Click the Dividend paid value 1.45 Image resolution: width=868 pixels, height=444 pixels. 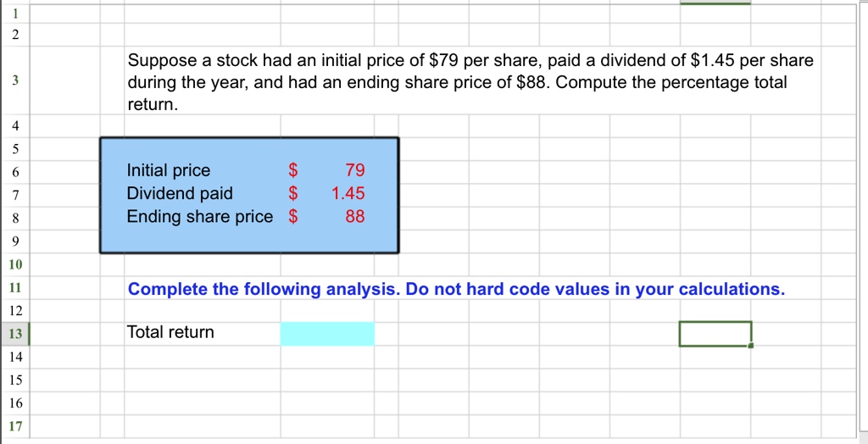tap(348, 193)
